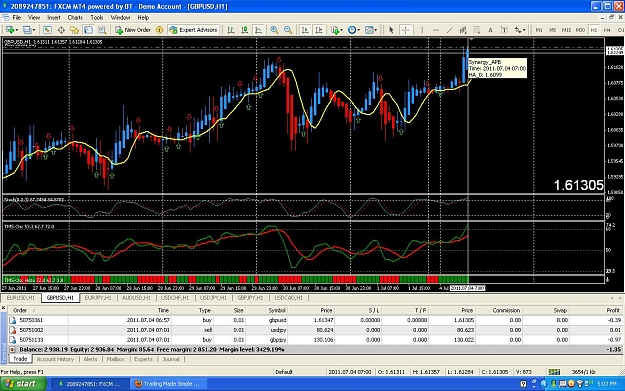625x391 pixels.
Task: Open the Charts menu
Action: tap(75, 18)
